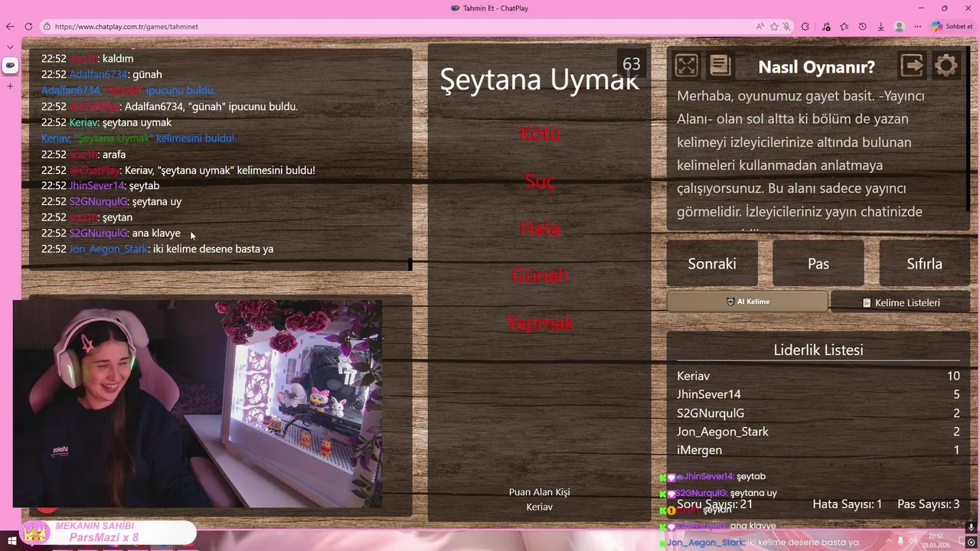The image size is (980, 551).
Task: Click the muted microphone icon in address bar
Action: pos(786,26)
